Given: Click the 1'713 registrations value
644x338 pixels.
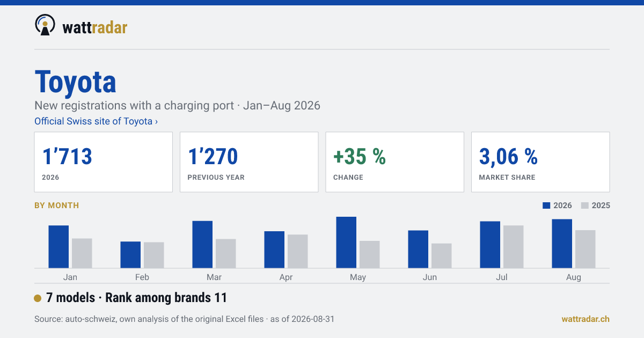Looking at the screenshot, I should 68,156.
